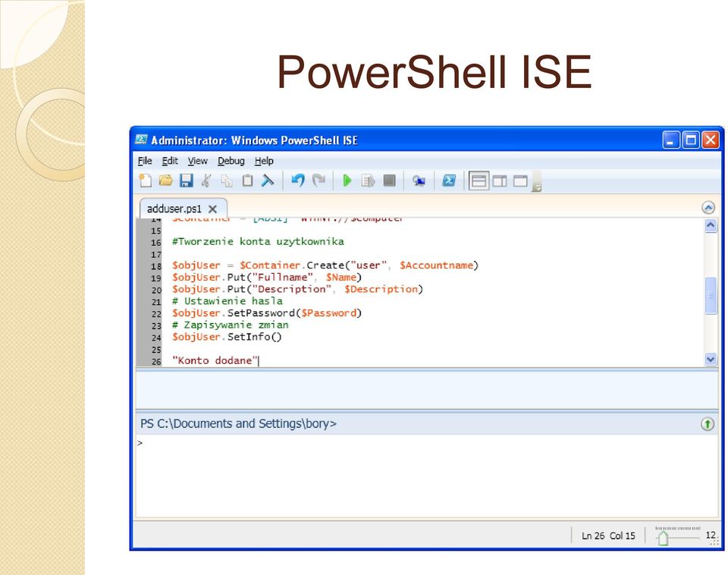This screenshot has width=728, height=575.
Task: Start PowerShell.exe with the blue console icon
Action: 448,181
